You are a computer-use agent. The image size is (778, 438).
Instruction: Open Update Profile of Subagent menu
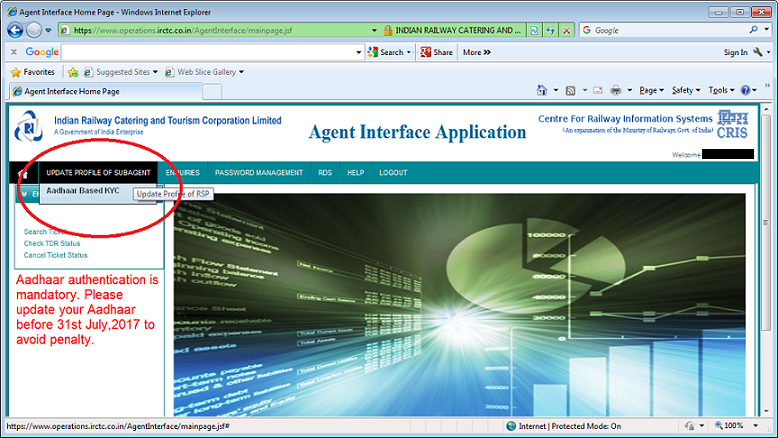(98, 173)
